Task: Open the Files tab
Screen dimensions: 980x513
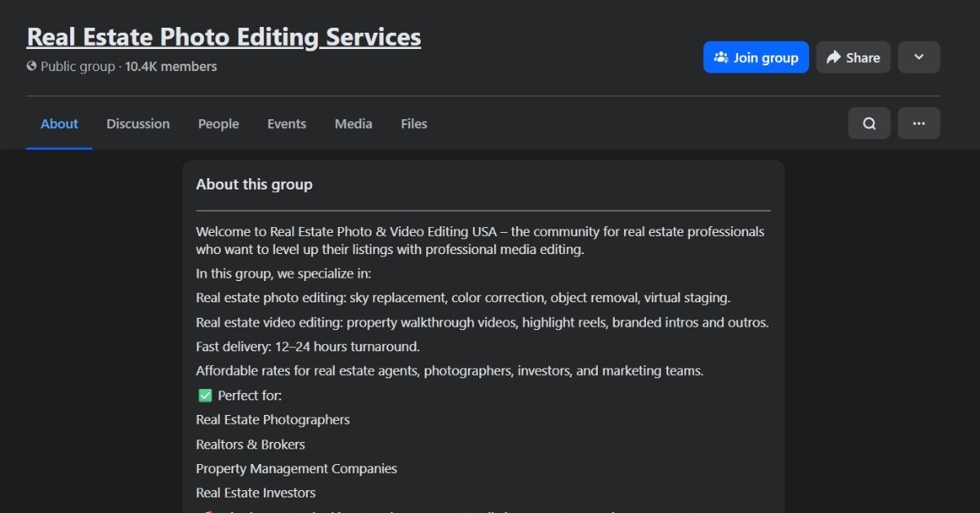Action: coord(413,124)
